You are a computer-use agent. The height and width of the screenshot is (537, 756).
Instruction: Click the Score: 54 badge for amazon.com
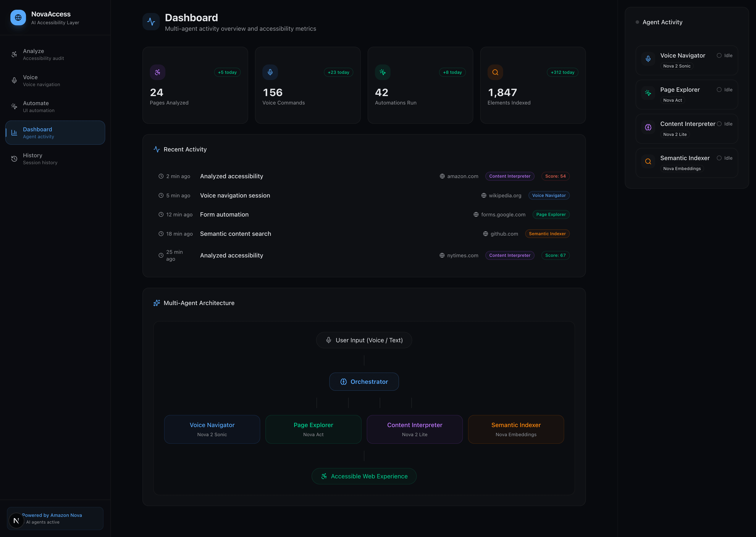point(555,176)
